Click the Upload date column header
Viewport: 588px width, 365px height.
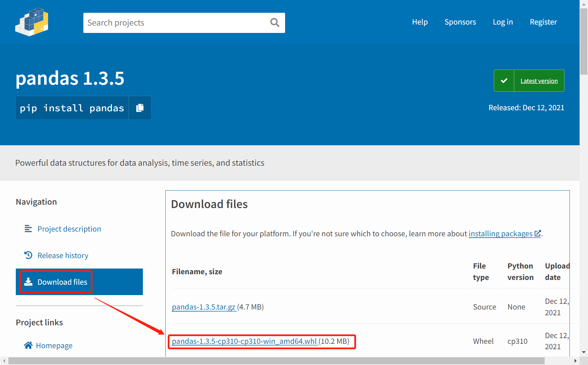coord(557,272)
